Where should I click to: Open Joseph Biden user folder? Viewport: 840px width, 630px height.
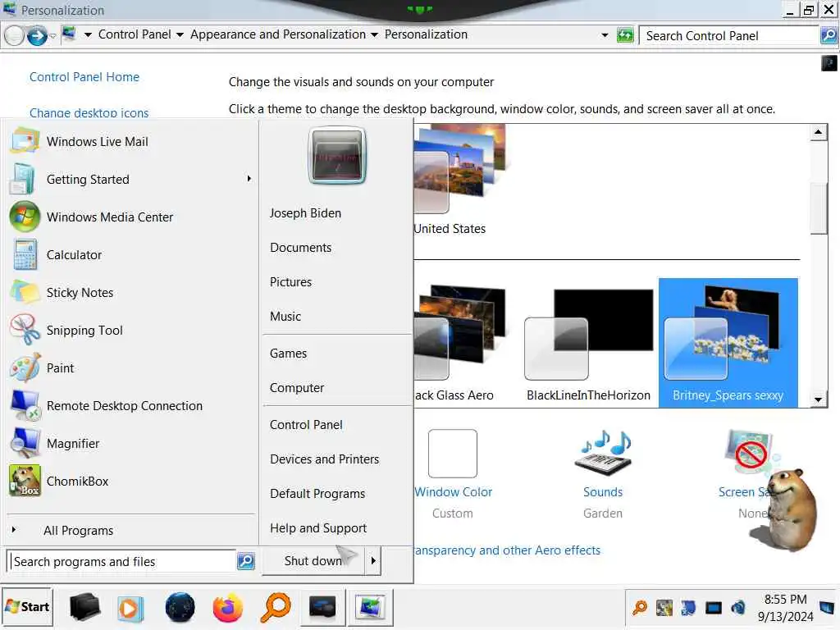pyautogui.click(x=305, y=213)
